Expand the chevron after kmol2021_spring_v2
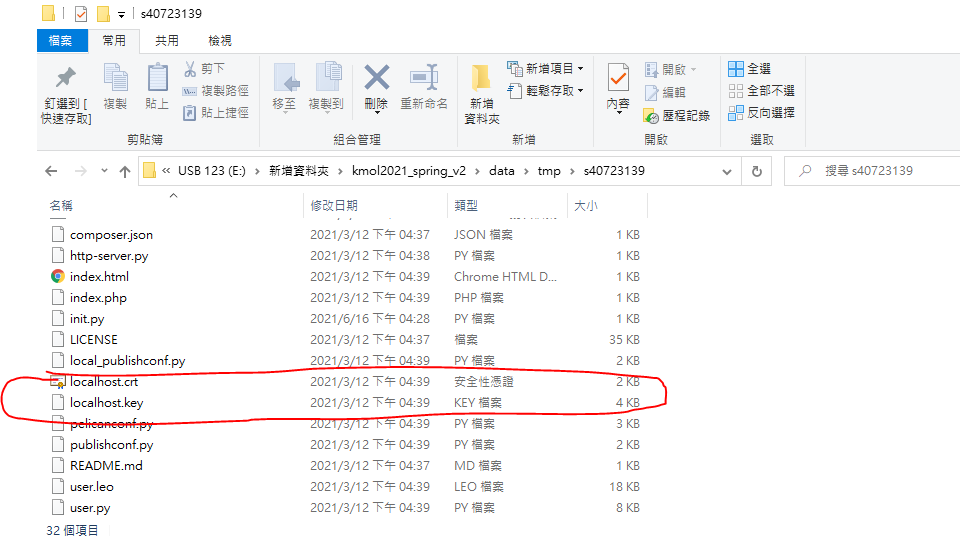 [x=477, y=171]
